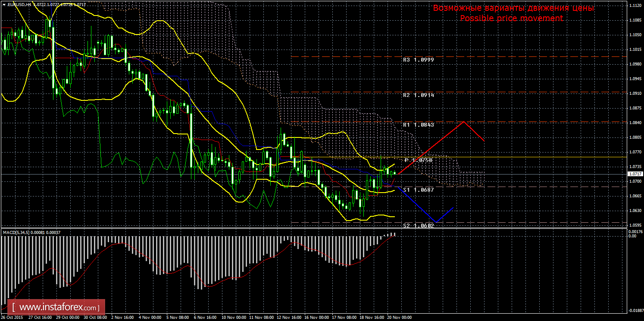
Task: Click the 1.0595 value on price scale
Action: [635, 225]
